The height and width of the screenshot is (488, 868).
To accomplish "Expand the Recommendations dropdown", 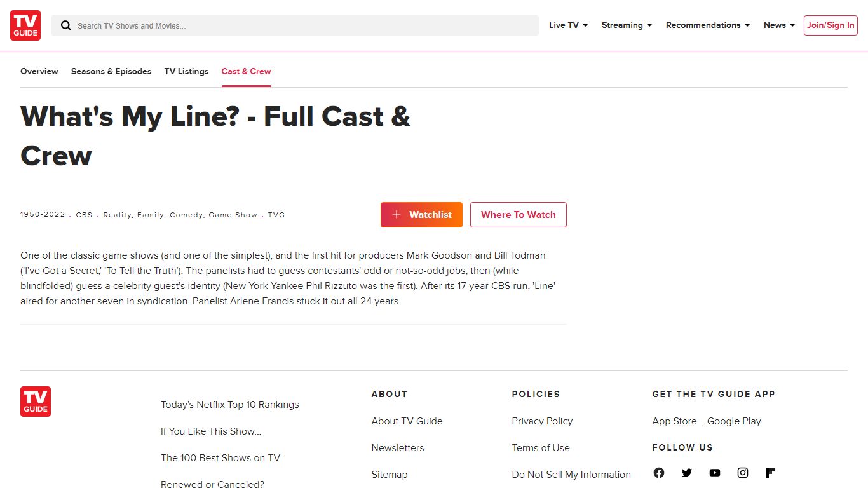I will (x=708, y=25).
